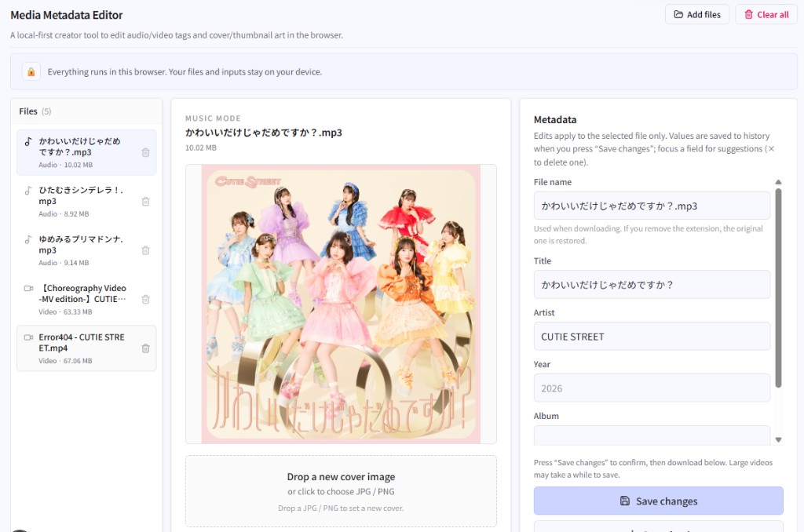Edit the Artist field containing CUTIE STREET
This screenshot has width=804, height=532.
tap(652, 336)
